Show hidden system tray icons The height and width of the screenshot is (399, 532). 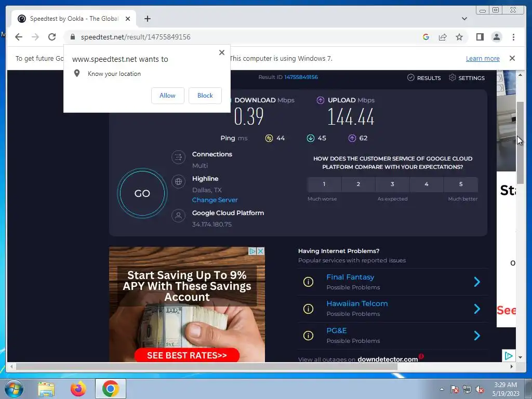coord(442,389)
